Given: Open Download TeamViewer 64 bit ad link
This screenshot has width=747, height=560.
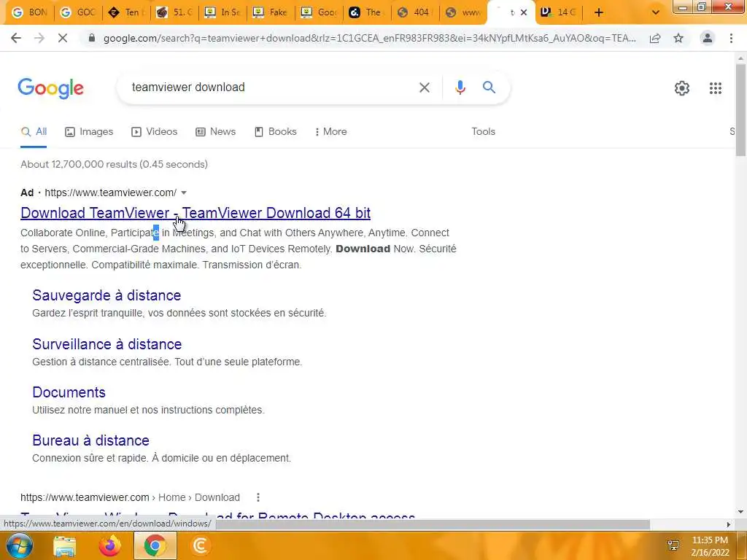Looking at the screenshot, I should pyautogui.click(x=196, y=213).
